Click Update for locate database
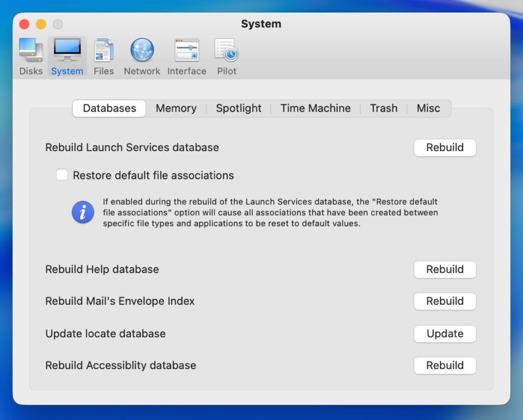 coord(444,334)
